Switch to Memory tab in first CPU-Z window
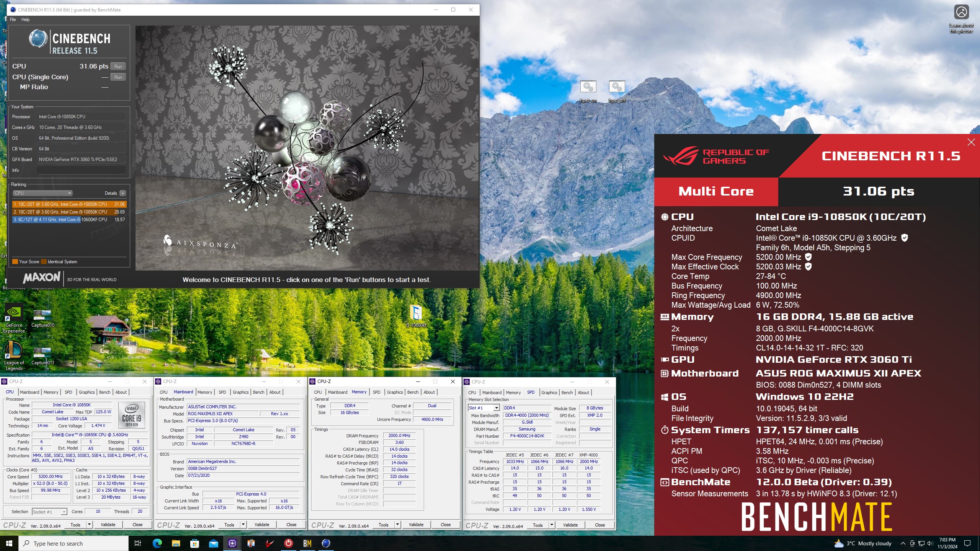The image size is (980, 551). tap(51, 392)
